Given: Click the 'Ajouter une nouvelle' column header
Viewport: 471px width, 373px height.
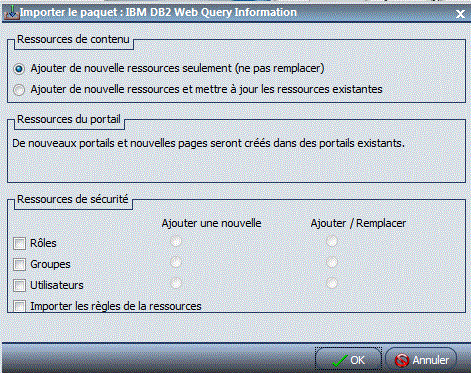Looking at the screenshot, I should pyautogui.click(x=211, y=223).
